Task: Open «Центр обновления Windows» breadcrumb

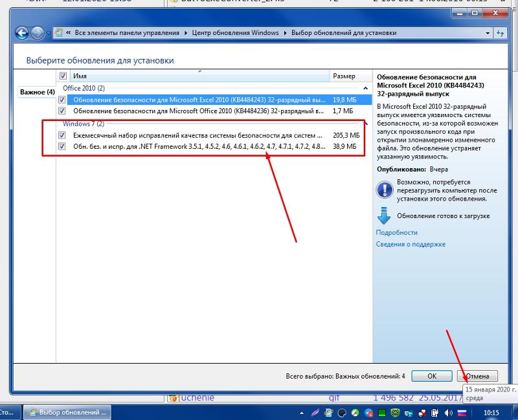Action: tap(235, 33)
